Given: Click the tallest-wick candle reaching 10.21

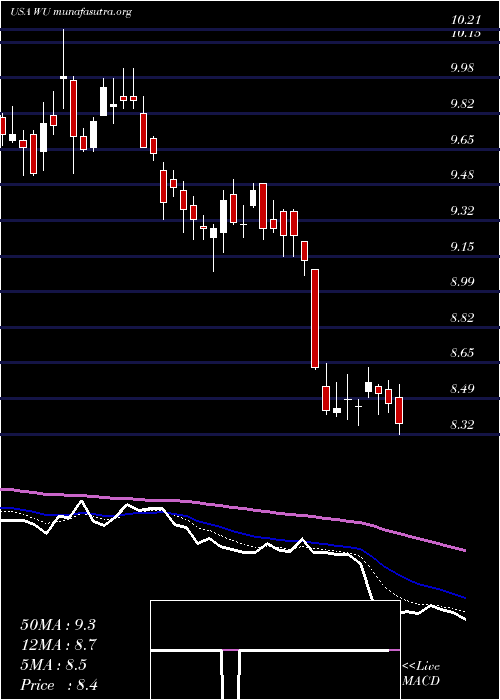Looking at the screenshot, I should pyautogui.click(x=63, y=69).
